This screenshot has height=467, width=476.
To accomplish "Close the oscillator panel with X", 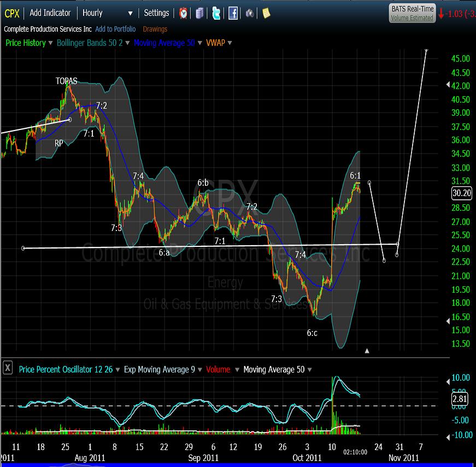I will [x=8, y=368].
